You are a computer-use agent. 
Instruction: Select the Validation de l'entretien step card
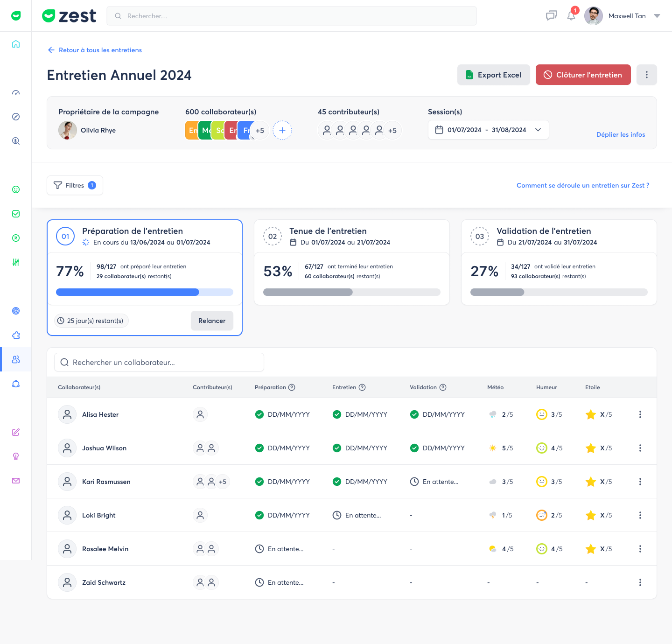point(559,262)
